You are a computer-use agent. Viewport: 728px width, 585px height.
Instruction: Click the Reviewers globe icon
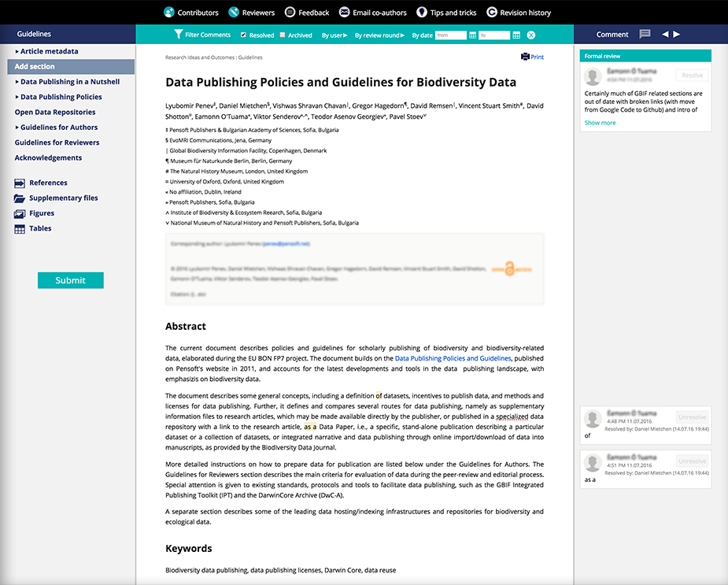(x=234, y=12)
